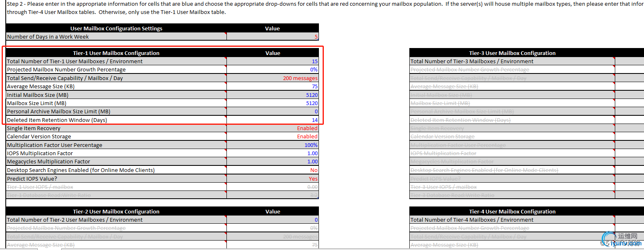The image size is (644, 250).
Task: Select the Tier-1 'Multiplication Factor User Percentage' label
Action: click(55, 145)
